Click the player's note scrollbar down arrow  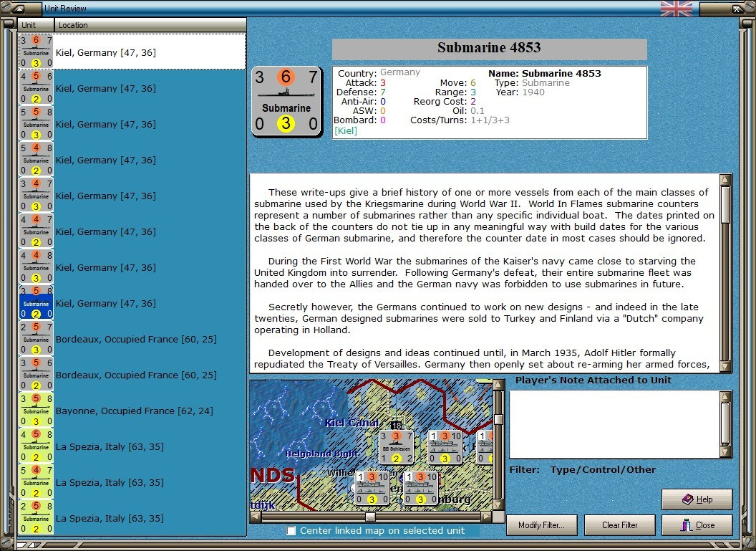[725, 451]
